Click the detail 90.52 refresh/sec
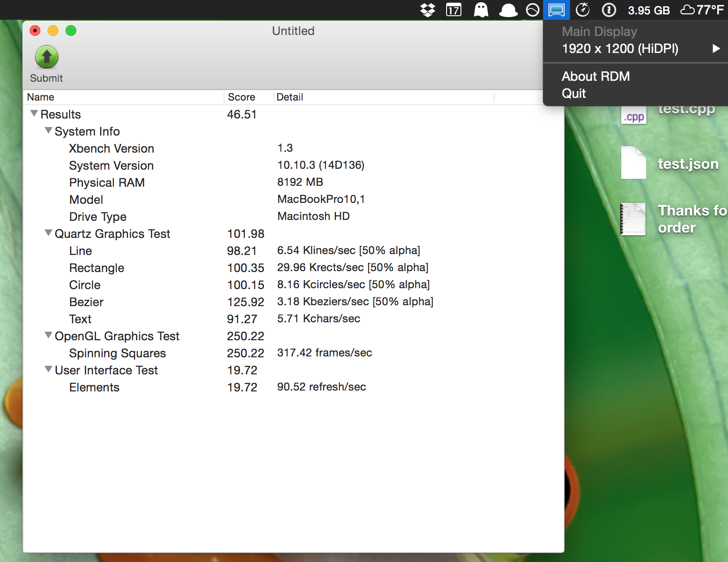Image resolution: width=728 pixels, height=562 pixels. 321,387
